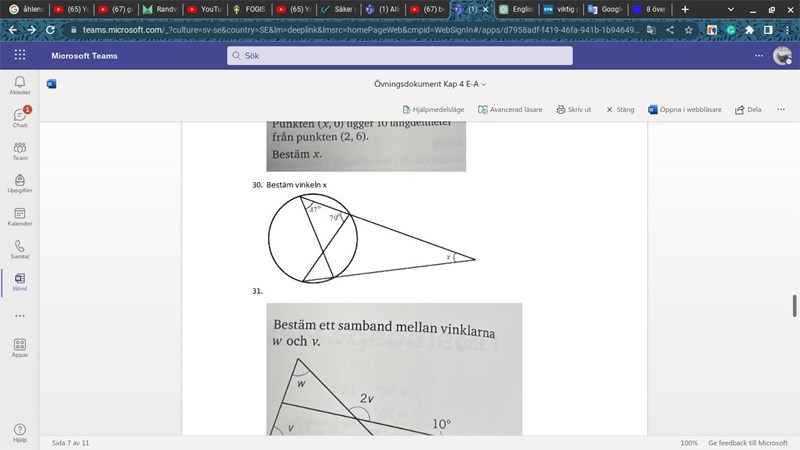Toggle Hjälpmedelsläge accessibility mode
Image resolution: width=800 pixels, height=450 pixels.
click(433, 109)
